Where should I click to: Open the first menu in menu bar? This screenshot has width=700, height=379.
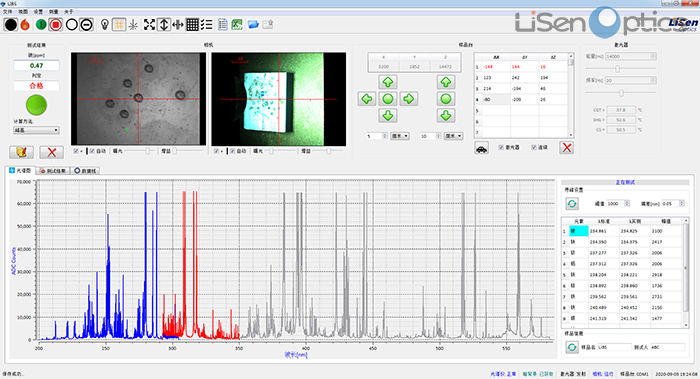tap(8, 12)
